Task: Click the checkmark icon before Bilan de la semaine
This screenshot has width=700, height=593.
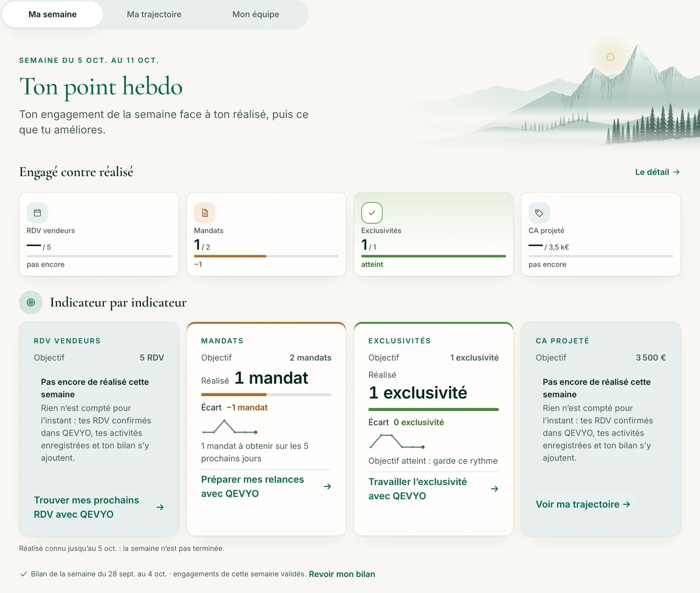Action: [23, 574]
